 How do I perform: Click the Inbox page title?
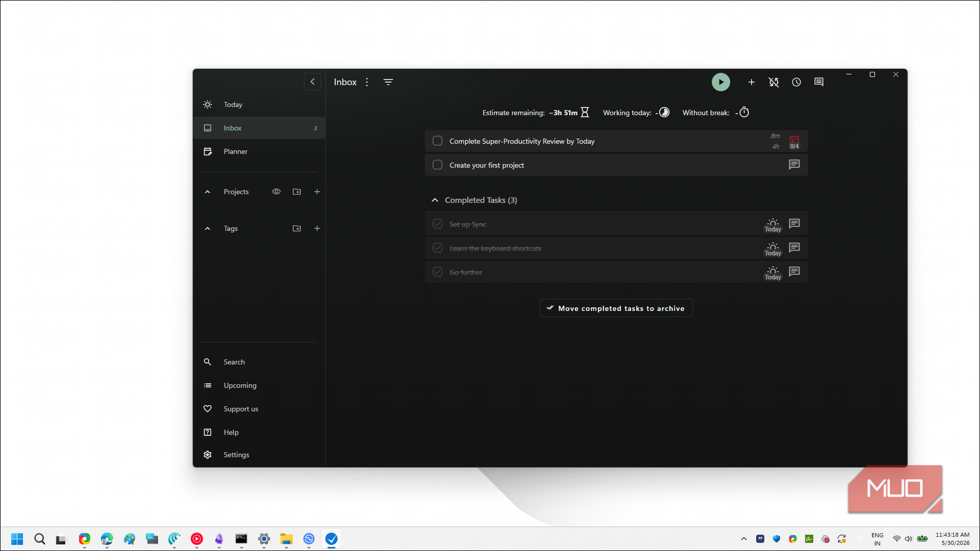coord(345,82)
